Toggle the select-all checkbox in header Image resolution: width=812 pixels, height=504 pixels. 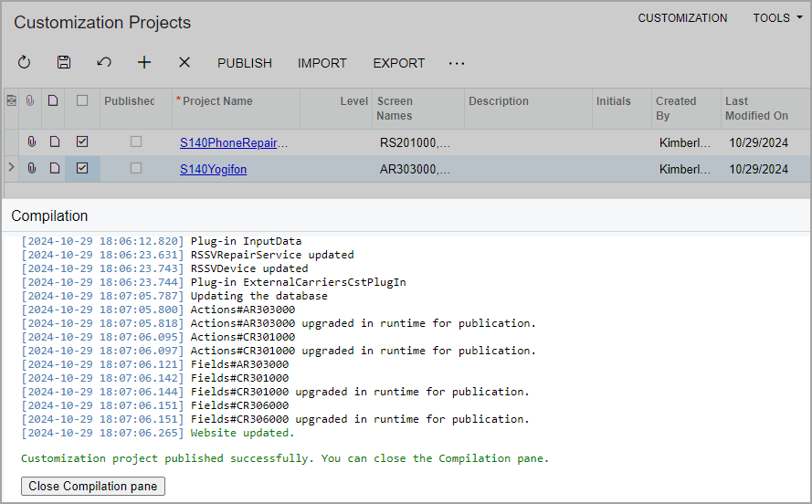point(82,101)
